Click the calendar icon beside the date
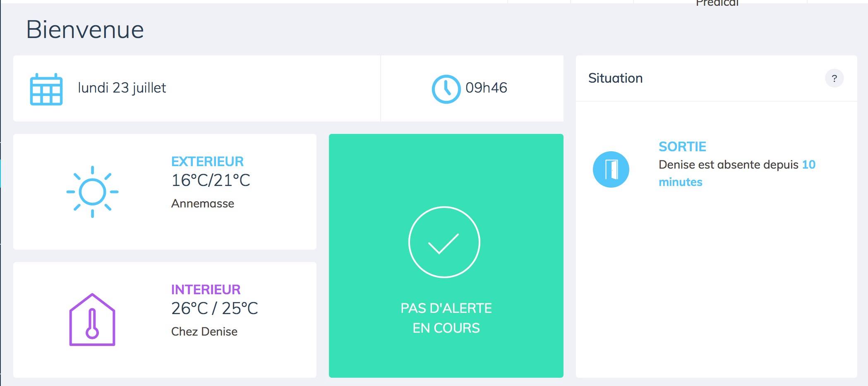The width and height of the screenshot is (868, 386). 46,89
